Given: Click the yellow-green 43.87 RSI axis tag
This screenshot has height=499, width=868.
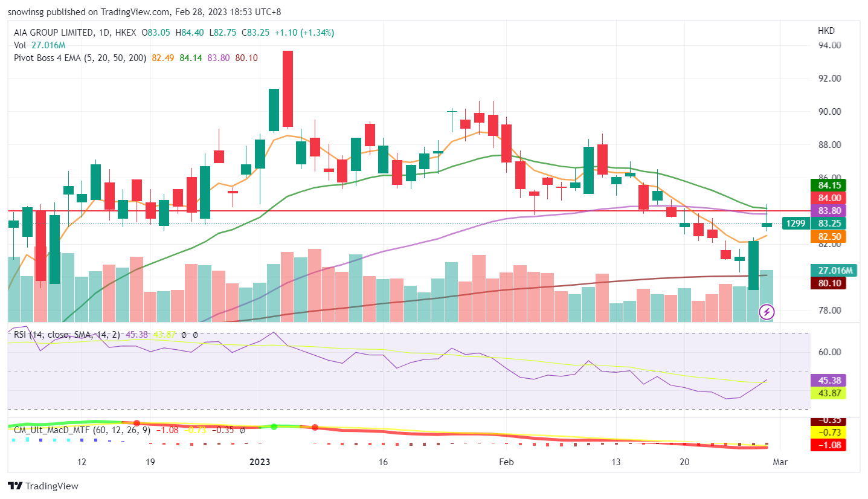Looking at the screenshot, I should tap(829, 393).
